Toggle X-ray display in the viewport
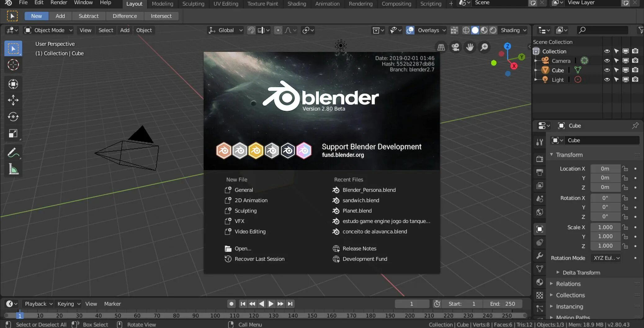644x328 pixels. point(454,30)
